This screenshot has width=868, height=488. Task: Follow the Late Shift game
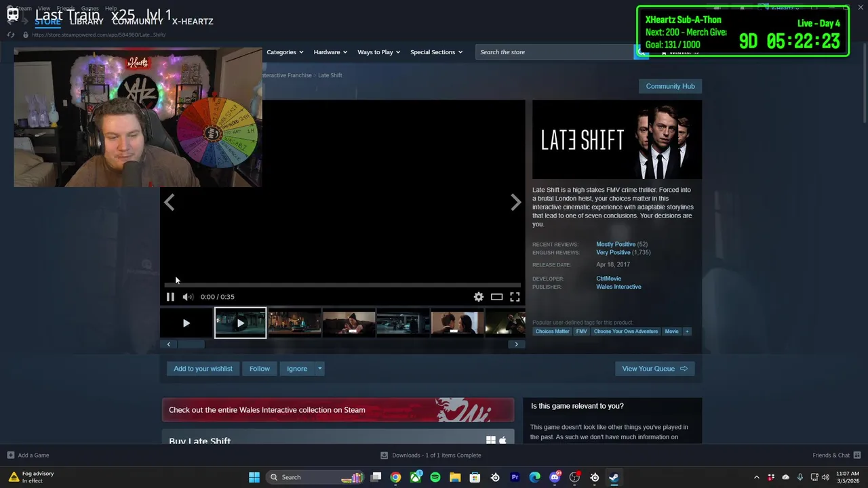pos(260,369)
